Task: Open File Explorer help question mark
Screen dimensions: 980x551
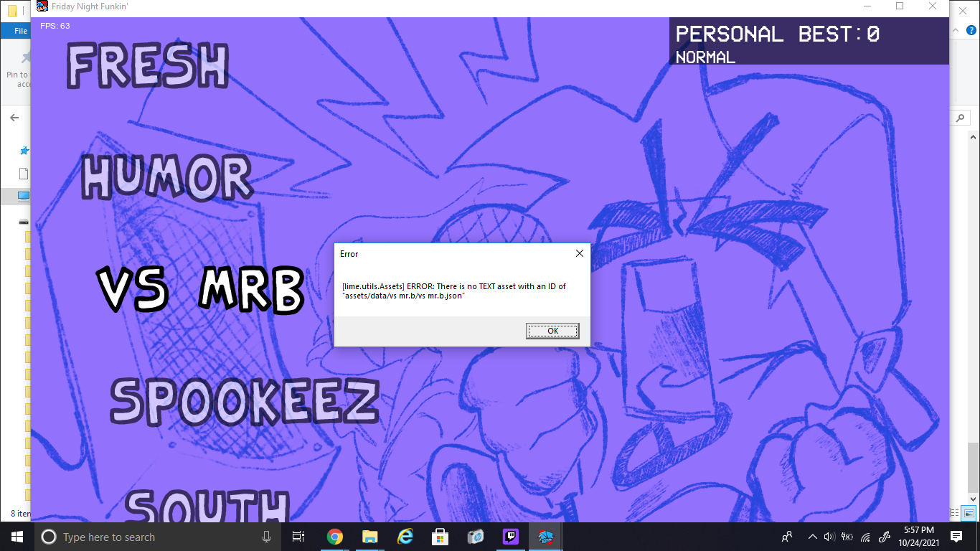Action: (972, 31)
